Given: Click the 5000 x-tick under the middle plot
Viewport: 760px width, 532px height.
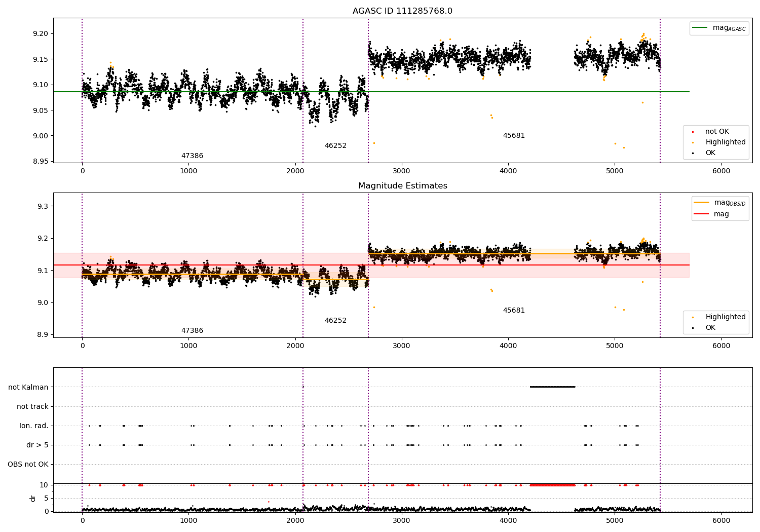Looking at the screenshot, I should click(x=615, y=346).
